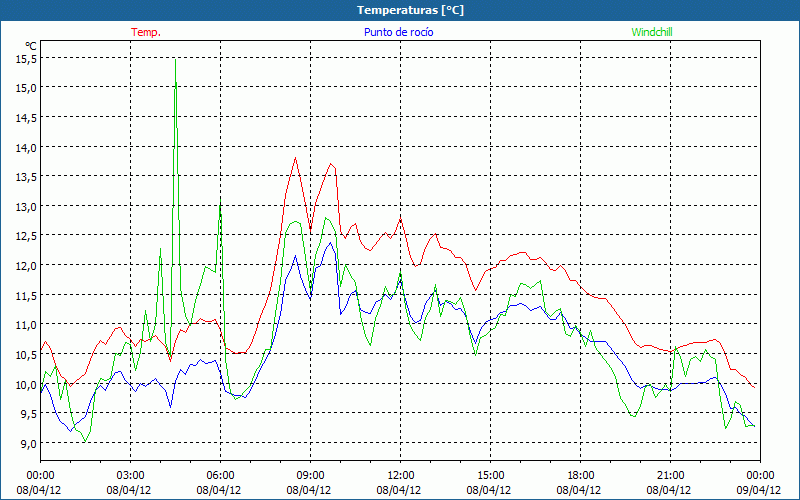The height and width of the screenshot is (500, 800).
Task: Click the 15:00 time axis label
Action: (x=490, y=476)
